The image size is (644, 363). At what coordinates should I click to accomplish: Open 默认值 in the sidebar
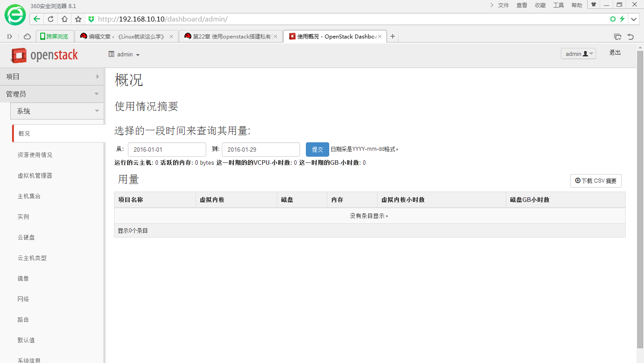click(x=26, y=340)
